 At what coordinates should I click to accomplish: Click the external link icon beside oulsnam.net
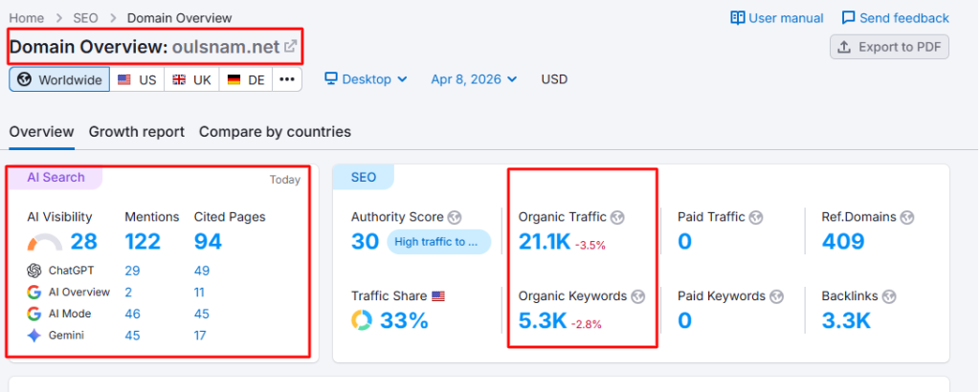[x=291, y=46]
